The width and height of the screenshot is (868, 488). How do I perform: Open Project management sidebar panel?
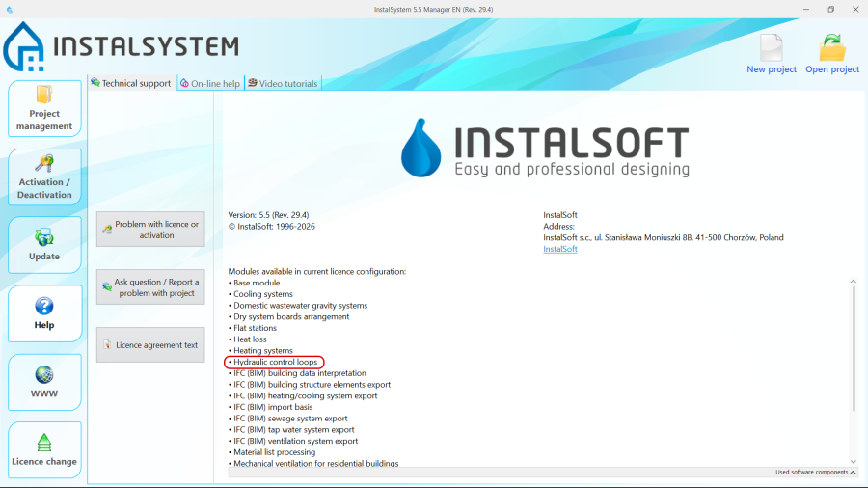click(x=44, y=108)
